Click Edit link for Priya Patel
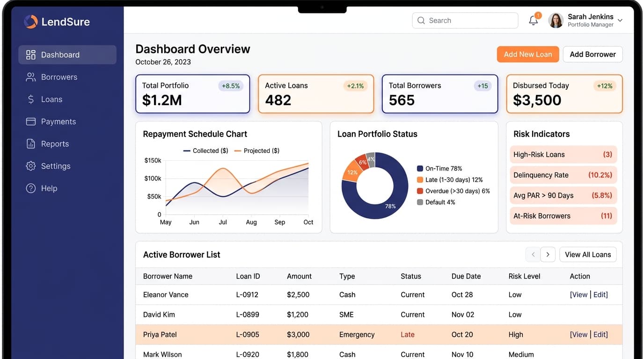The image size is (644, 359). [600, 335]
